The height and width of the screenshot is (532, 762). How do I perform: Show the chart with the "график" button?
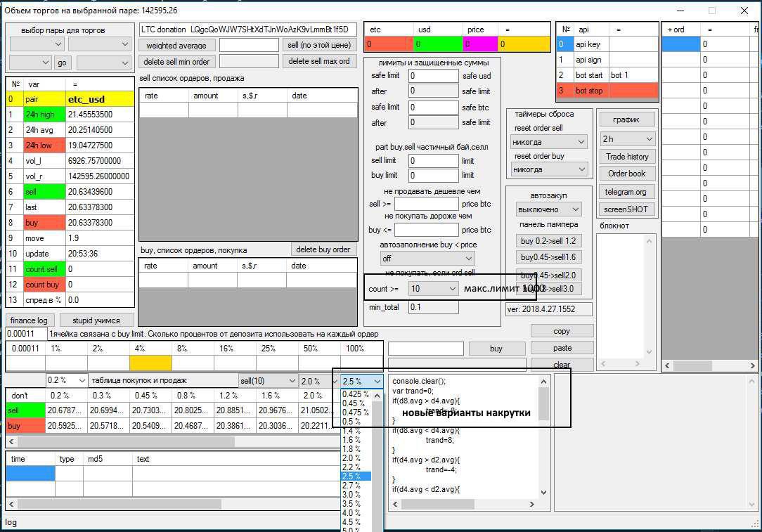point(627,119)
